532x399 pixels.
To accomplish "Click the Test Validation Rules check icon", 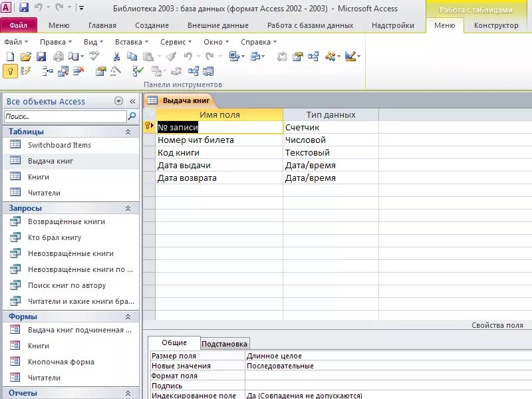I will click(x=138, y=71).
